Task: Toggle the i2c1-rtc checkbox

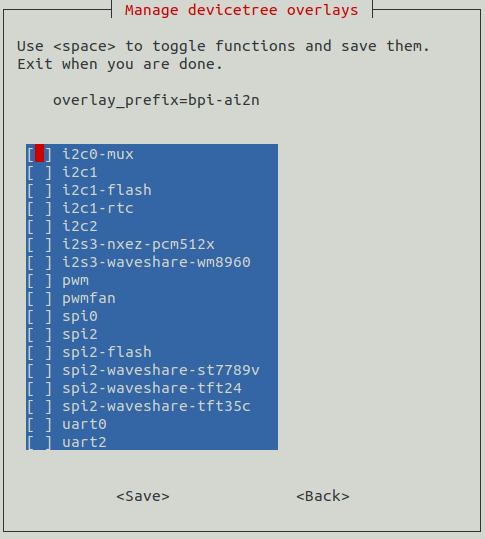Action: (x=40, y=208)
